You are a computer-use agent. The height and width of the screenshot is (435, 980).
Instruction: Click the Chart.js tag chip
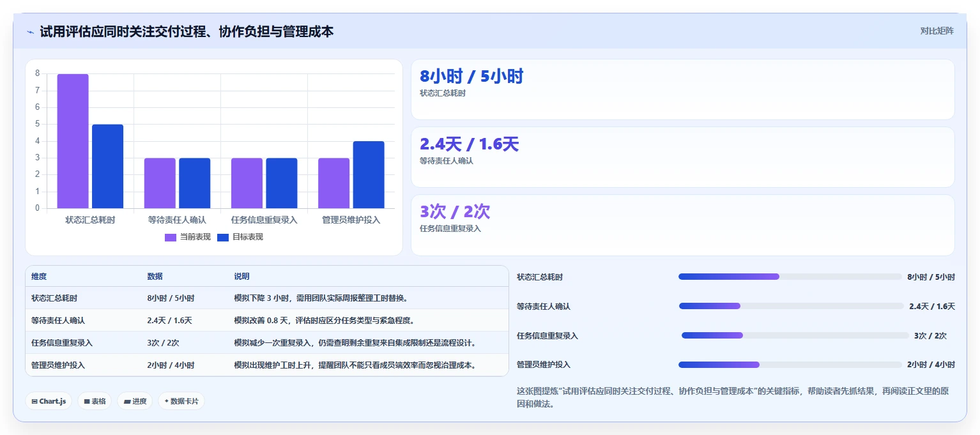click(x=49, y=401)
